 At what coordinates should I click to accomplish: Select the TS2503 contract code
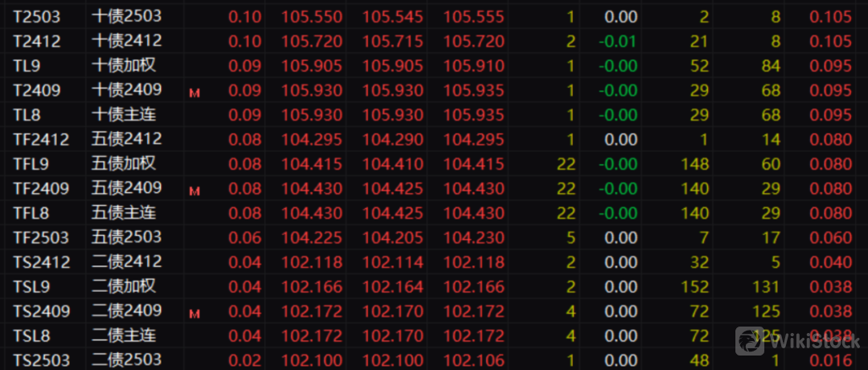(x=41, y=360)
